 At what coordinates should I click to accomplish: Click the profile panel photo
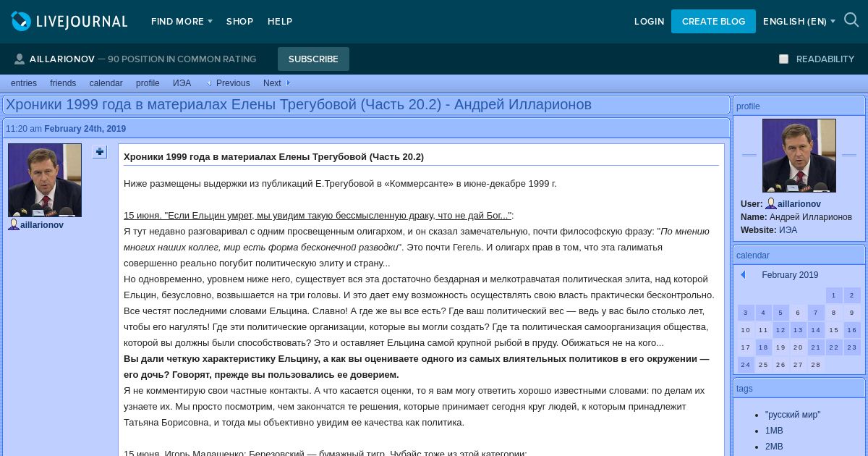(799, 156)
